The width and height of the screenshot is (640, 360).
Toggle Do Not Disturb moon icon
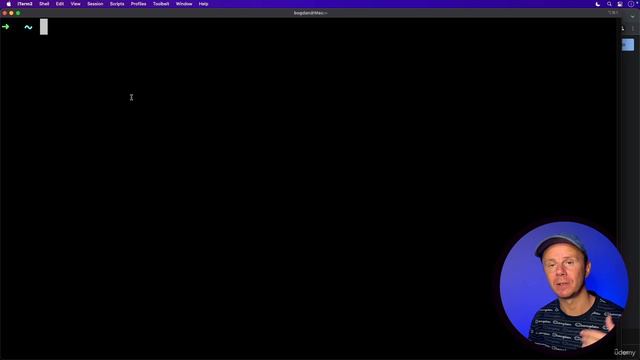click(x=598, y=4)
